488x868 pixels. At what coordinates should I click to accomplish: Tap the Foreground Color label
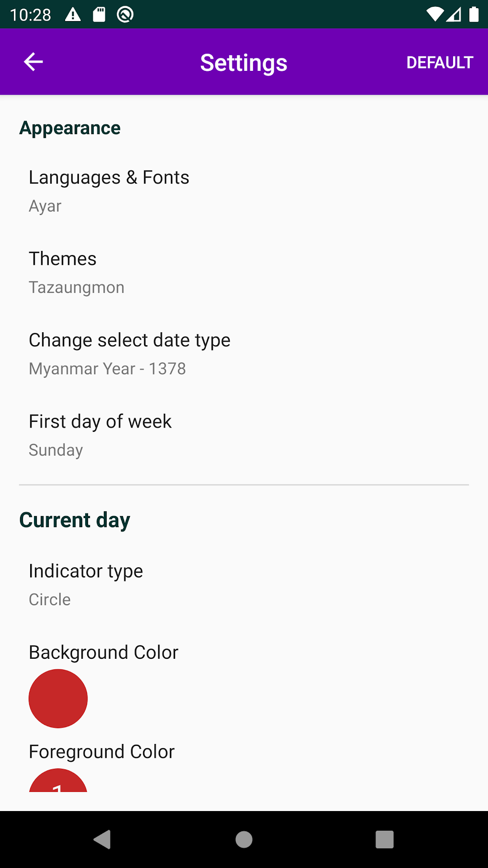(101, 752)
